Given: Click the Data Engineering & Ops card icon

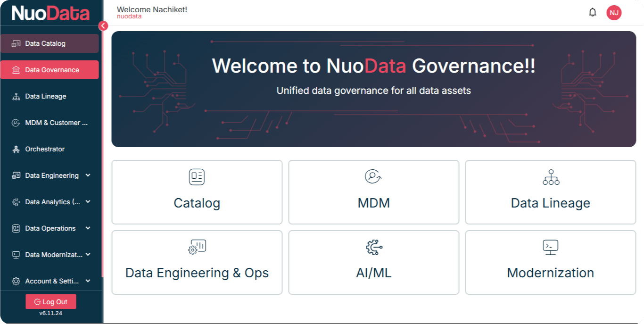Looking at the screenshot, I should click(197, 247).
